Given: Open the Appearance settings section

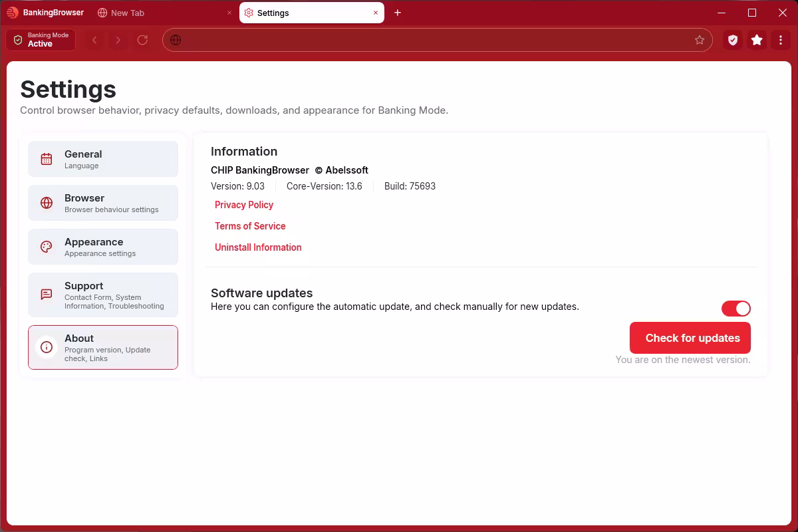Looking at the screenshot, I should [103, 247].
